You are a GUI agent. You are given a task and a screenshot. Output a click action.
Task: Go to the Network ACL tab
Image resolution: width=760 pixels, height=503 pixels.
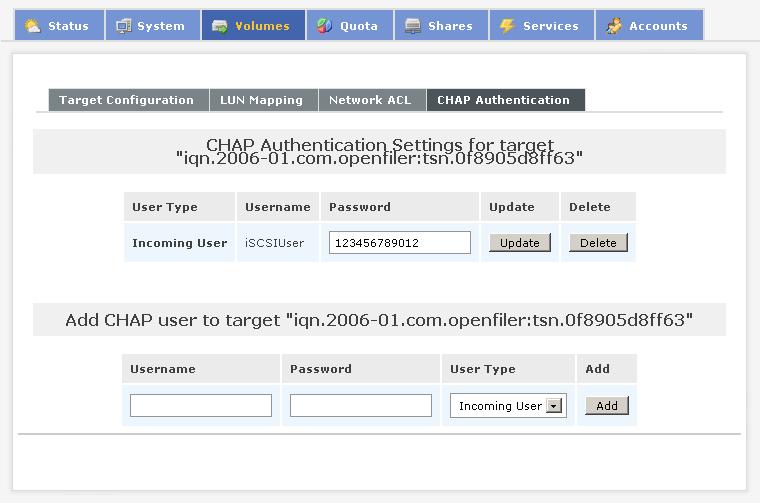(x=370, y=100)
